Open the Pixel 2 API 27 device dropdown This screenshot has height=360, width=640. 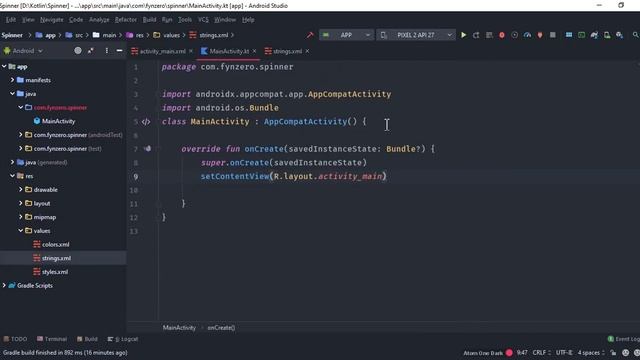(416, 35)
